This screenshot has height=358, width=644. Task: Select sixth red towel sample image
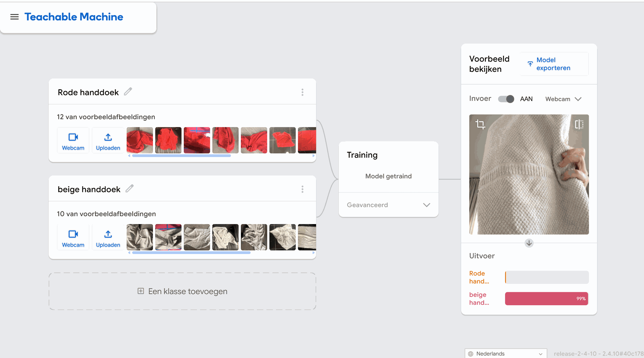coord(282,140)
